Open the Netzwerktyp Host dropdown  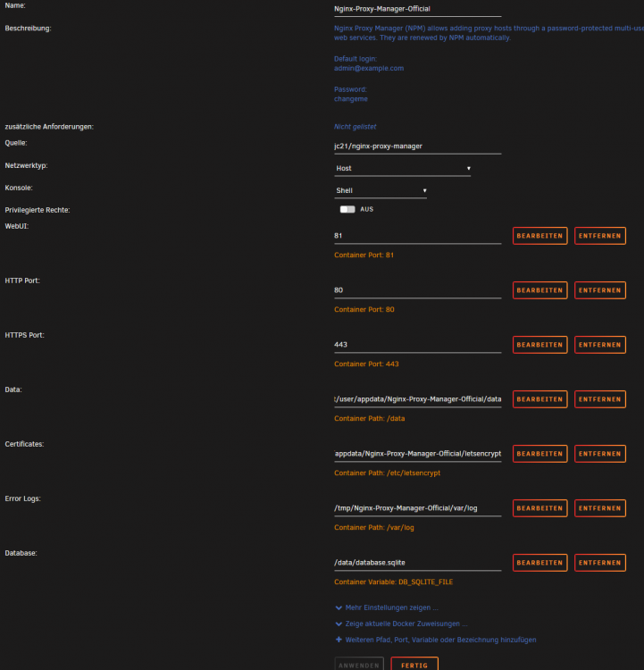tap(402, 168)
